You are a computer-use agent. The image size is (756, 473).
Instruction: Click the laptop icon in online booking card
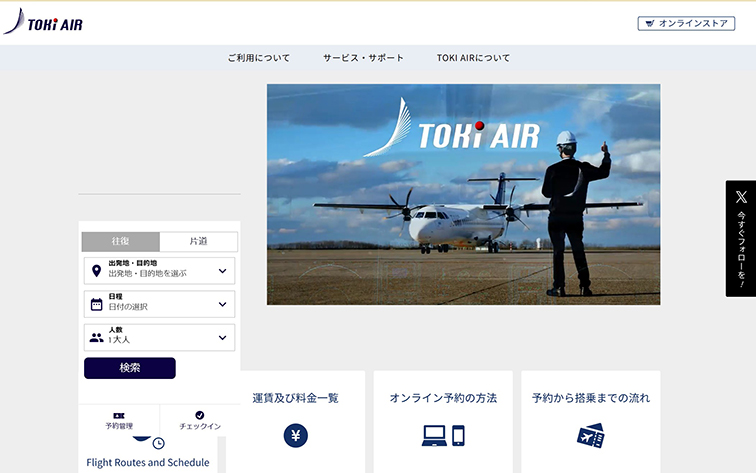coord(434,435)
